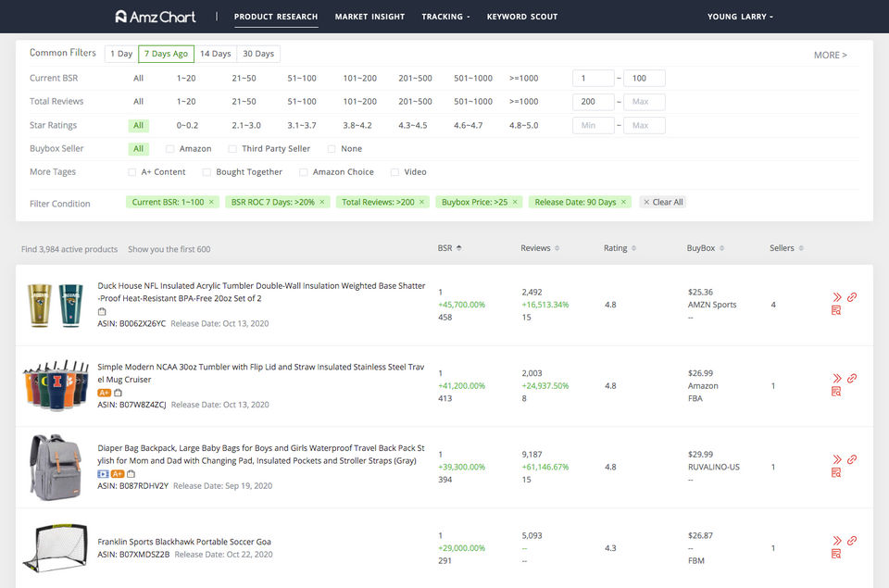Viewport: 889px width, 588px height.
Task: Click bought-together bag icon on Duck House row
Action: (102, 311)
